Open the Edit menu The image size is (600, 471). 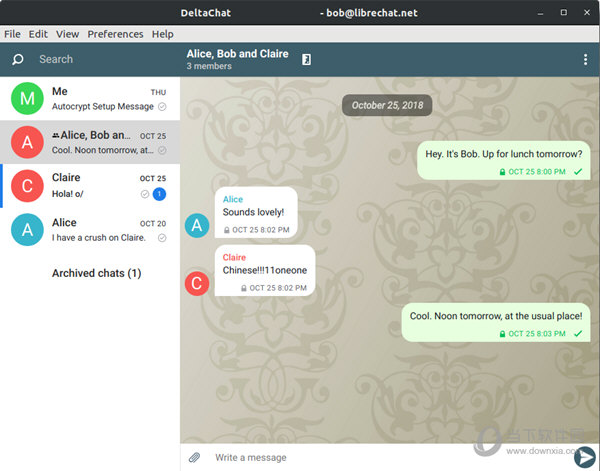(x=38, y=34)
